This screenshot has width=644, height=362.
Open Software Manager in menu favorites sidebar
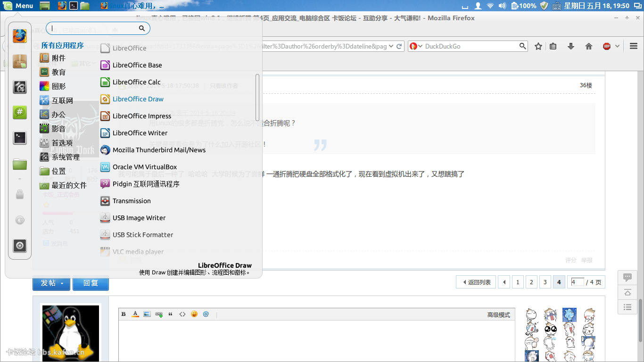(19, 61)
